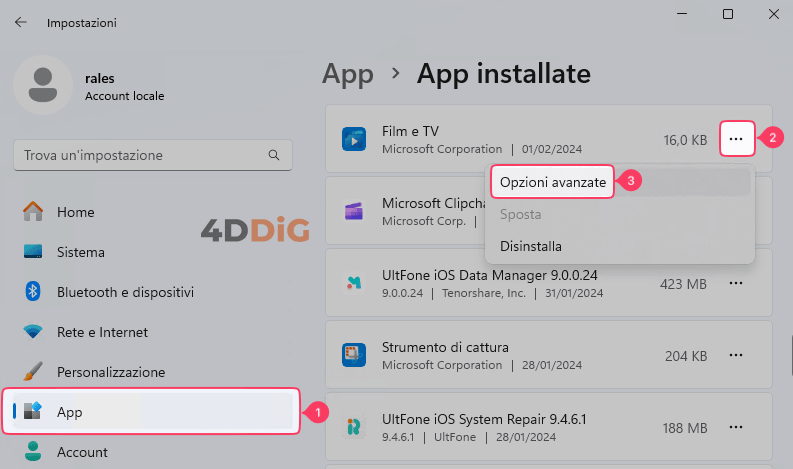Click the UltFone iOS Data Manager icon
The width and height of the screenshot is (793, 469).
[354, 283]
